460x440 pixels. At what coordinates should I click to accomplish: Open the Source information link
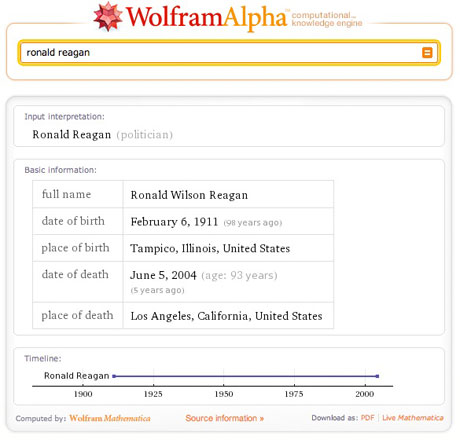click(x=224, y=418)
